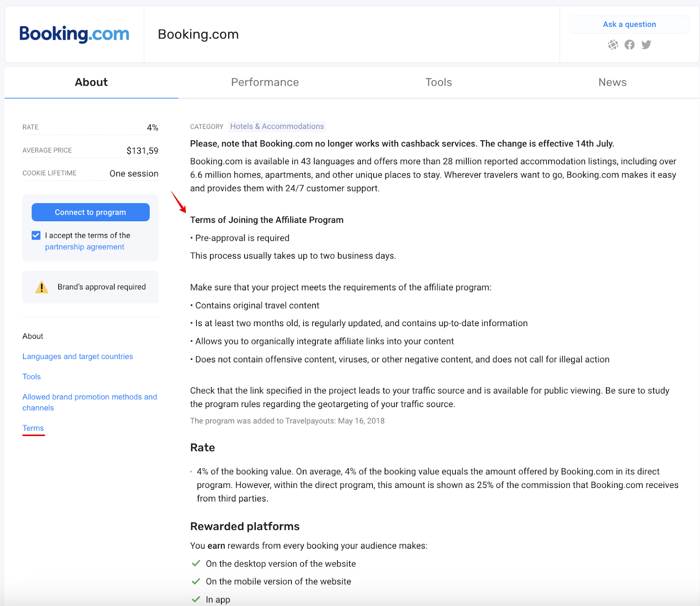Jump to Languages and target countries
Viewport: 700px width, 606px height.
[78, 356]
